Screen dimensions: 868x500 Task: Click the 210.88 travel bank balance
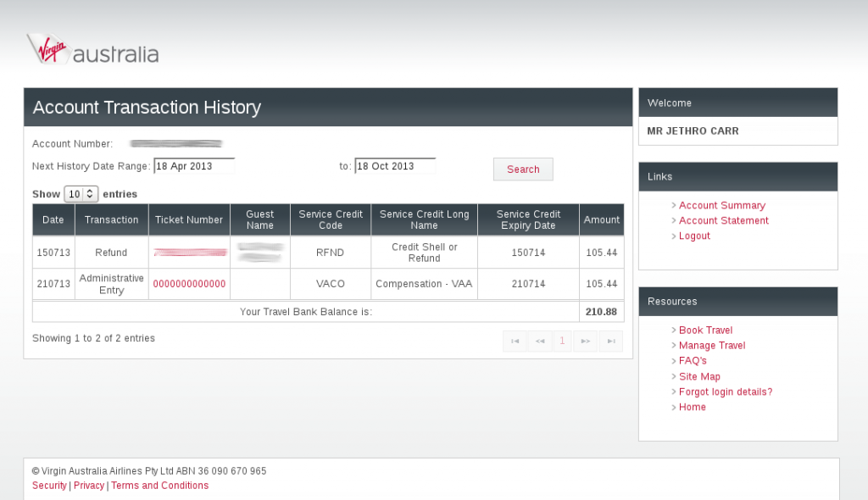coord(601,312)
